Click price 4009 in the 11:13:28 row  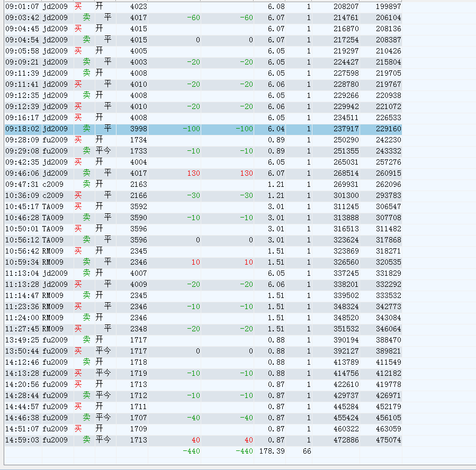click(x=138, y=285)
